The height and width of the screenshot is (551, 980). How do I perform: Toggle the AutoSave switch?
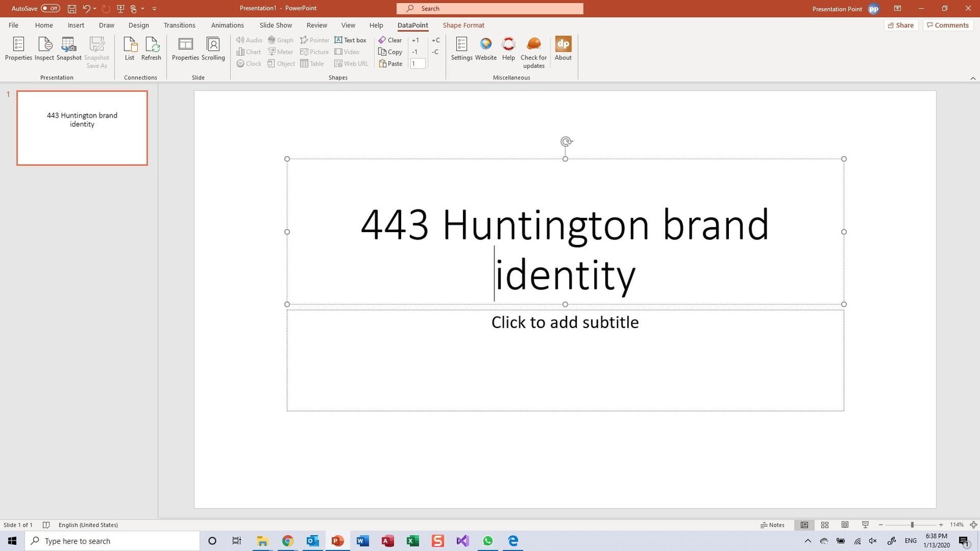50,9
